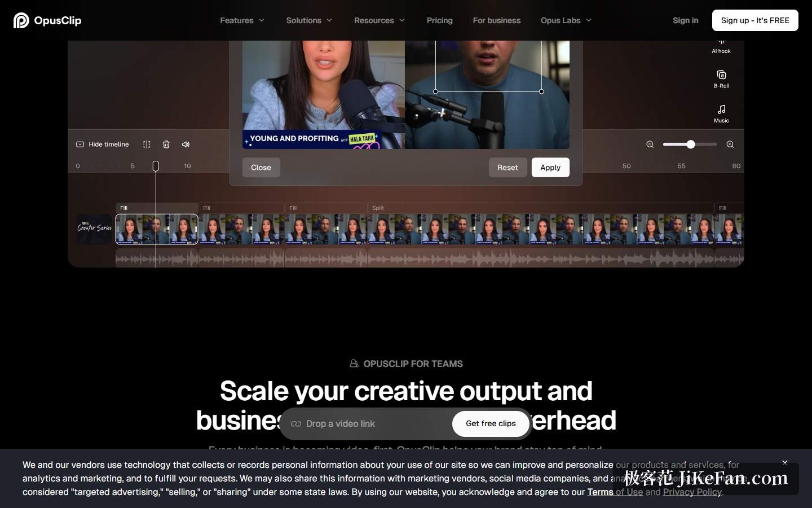Open the For business page

coord(497,20)
